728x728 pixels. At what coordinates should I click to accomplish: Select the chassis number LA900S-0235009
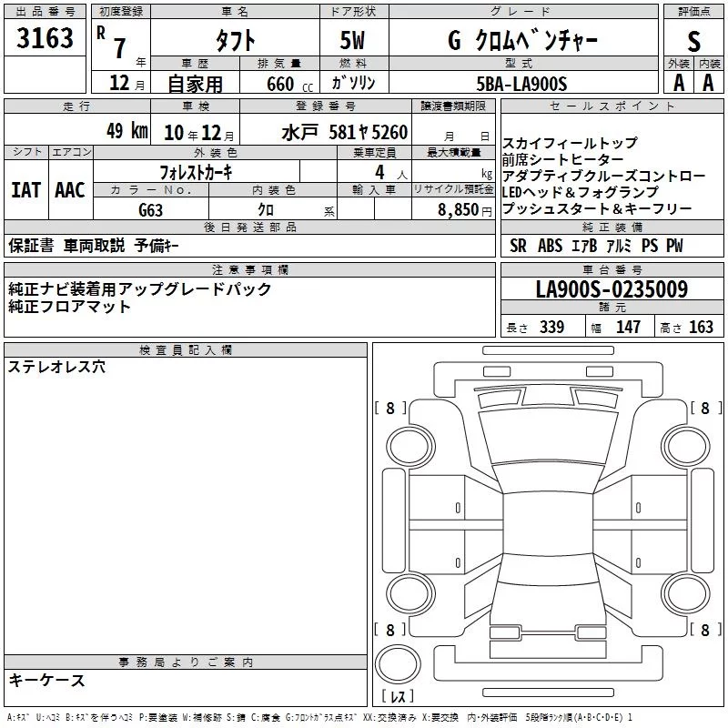coord(612,288)
